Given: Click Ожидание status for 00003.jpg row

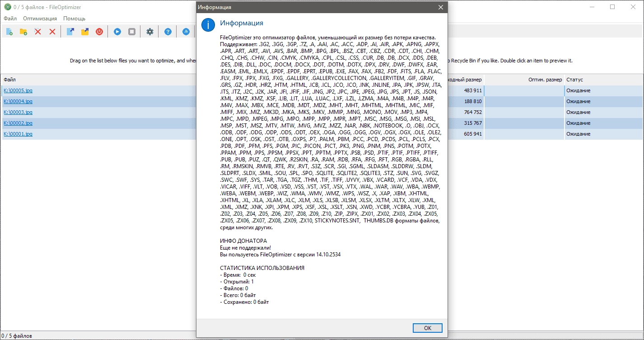Looking at the screenshot, I should 579,112.
